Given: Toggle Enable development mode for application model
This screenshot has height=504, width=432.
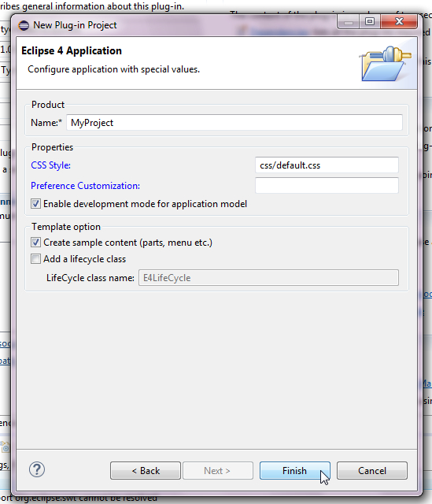Looking at the screenshot, I should click(x=35, y=204).
